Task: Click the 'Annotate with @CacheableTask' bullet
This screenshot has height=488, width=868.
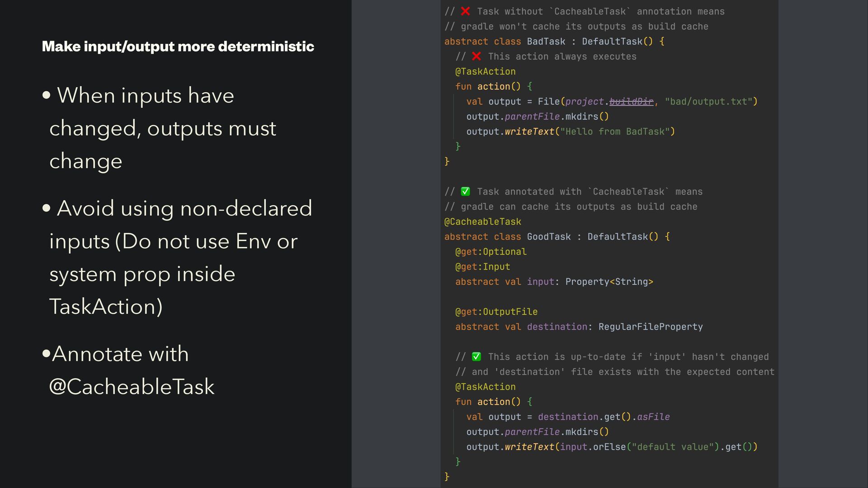Action: pyautogui.click(x=128, y=370)
